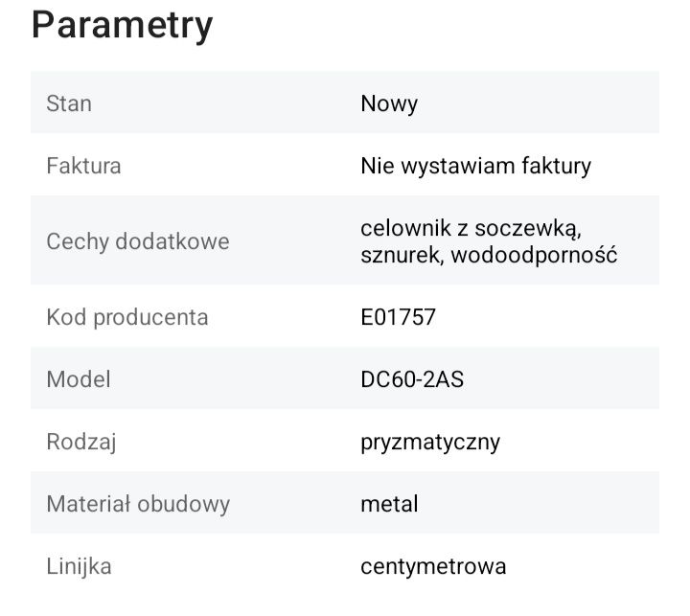Select the Nie wystawiam faktury text
Viewport: 690px width, 616px height.
475,166
